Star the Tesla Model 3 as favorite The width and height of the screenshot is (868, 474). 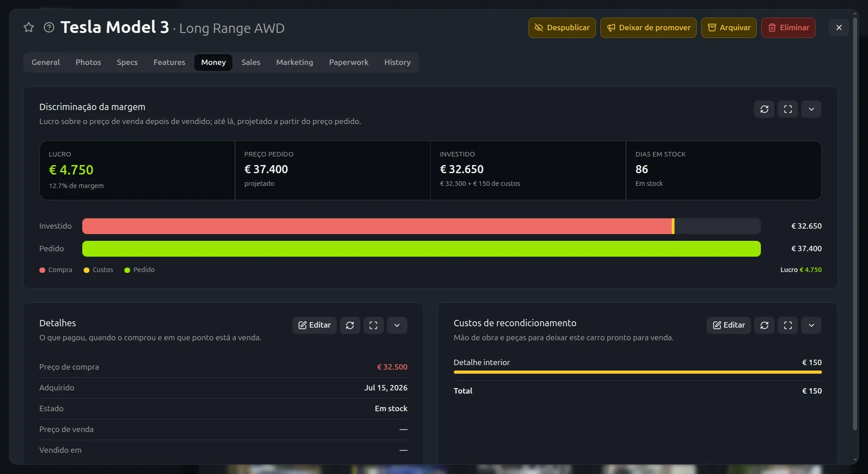click(28, 28)
